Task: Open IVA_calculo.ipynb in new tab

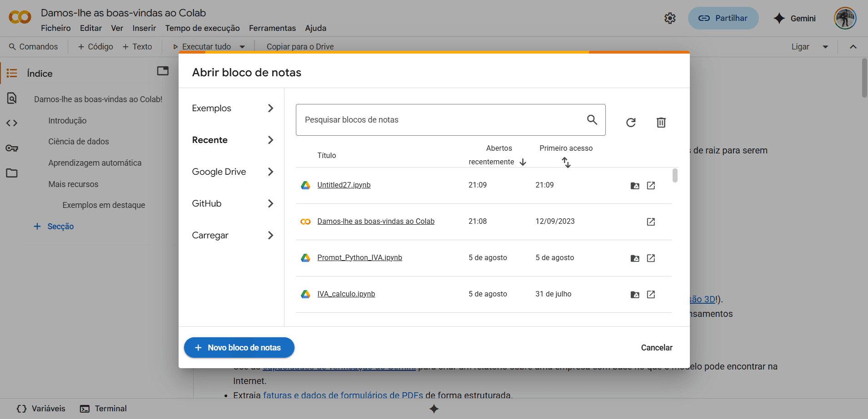Action: click(x=651, y=294)
